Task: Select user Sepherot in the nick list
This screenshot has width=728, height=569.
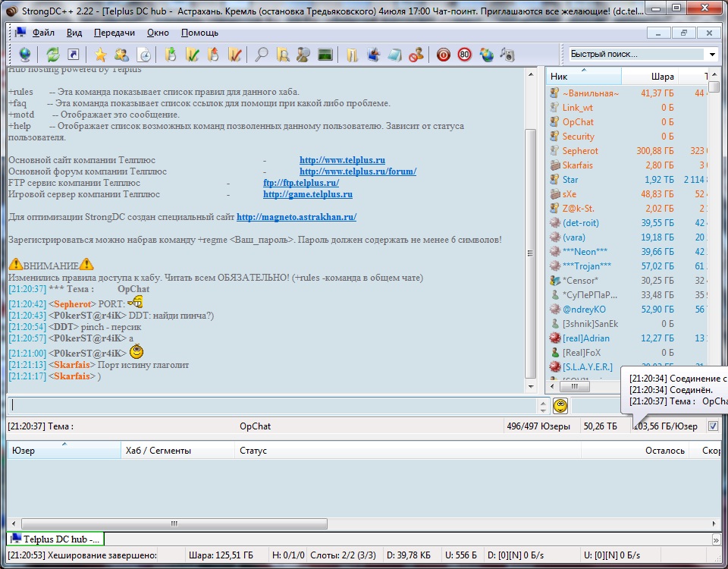Action: (580, 151)
